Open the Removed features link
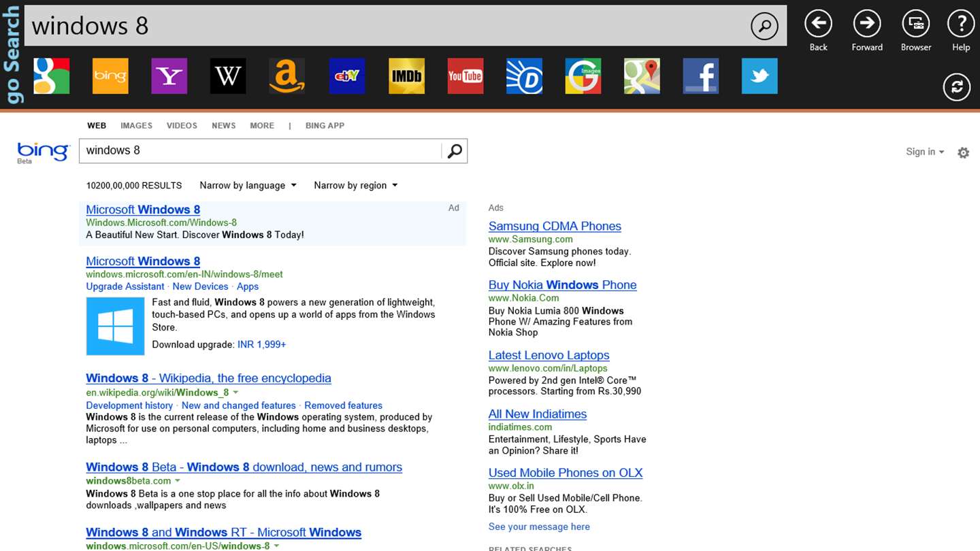Viewport: 980px width, 551px height. pos(344,405)
